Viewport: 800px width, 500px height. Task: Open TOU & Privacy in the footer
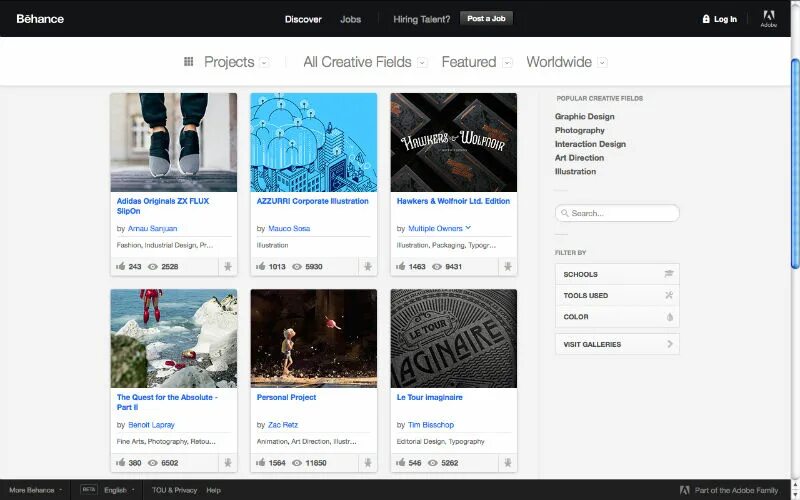click(x=174, y=490)
